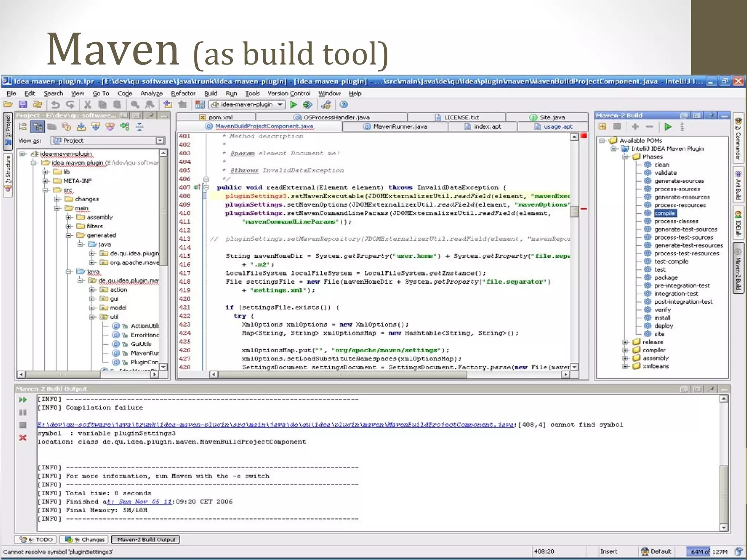Click the Open folder toolbar icon

(8, 105)
